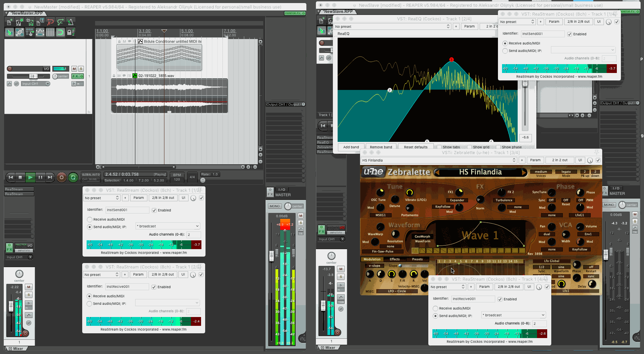This screenshot has height=354, width=644.
Task: Arm NewMaster track 1 for recording
Action: [10, 69]
